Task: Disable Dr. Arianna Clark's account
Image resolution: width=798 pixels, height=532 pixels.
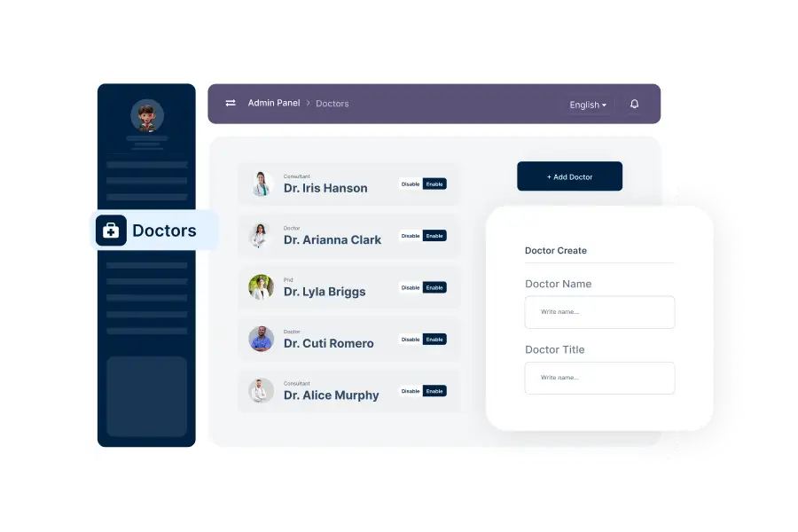Action: 411,236
